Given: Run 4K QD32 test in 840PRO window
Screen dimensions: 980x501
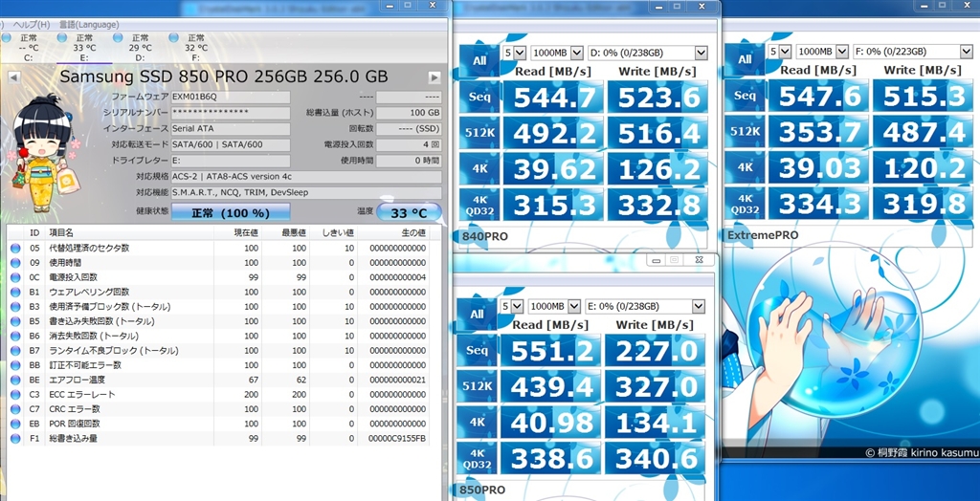Looking at the screenshot, I should point(479,204).
